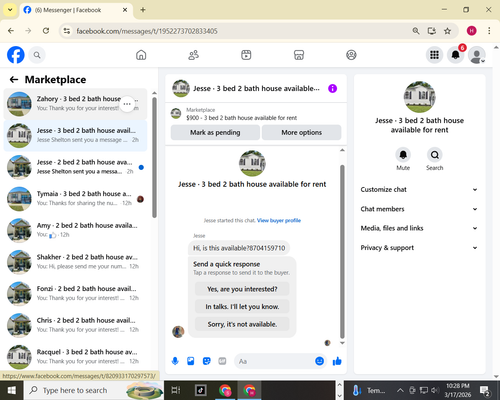This screenshot has height=400, width=500.
Task: Open the Jesse 2 bed 2 bath house conversation
Action: click(75, 167)
